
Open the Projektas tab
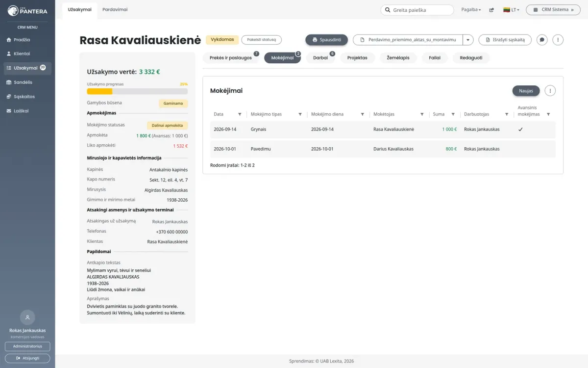357,58
